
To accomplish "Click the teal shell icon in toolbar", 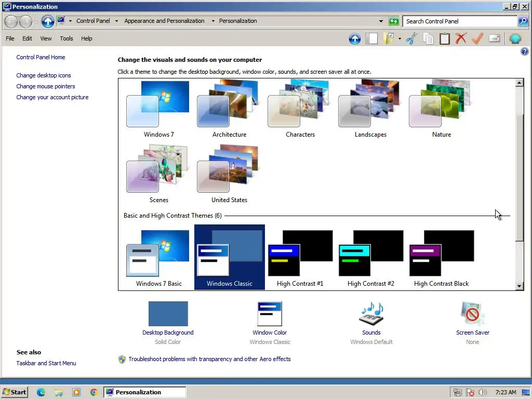I will [x=515, y=38].
